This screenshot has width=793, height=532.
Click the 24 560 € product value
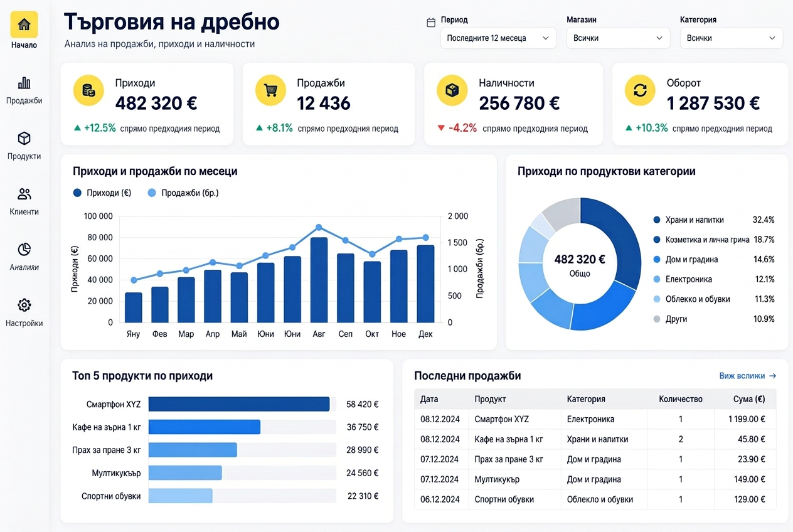363,473
